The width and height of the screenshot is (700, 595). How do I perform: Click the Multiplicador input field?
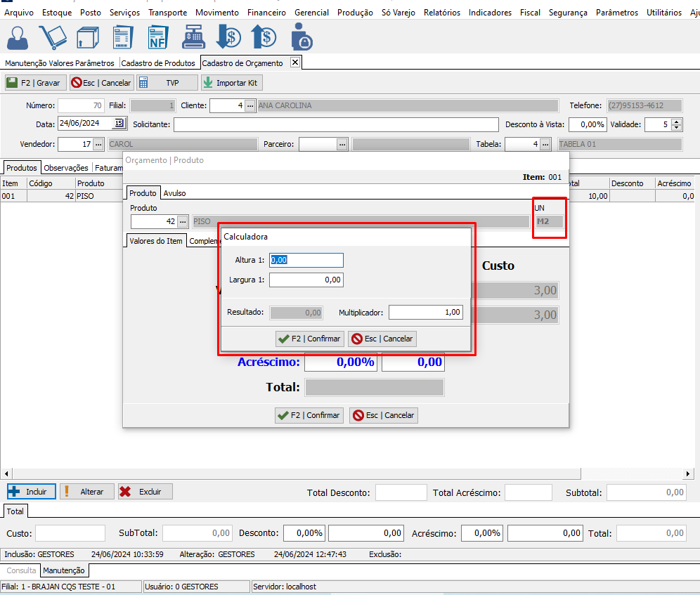pyautogui.click(x=426, y=312)
